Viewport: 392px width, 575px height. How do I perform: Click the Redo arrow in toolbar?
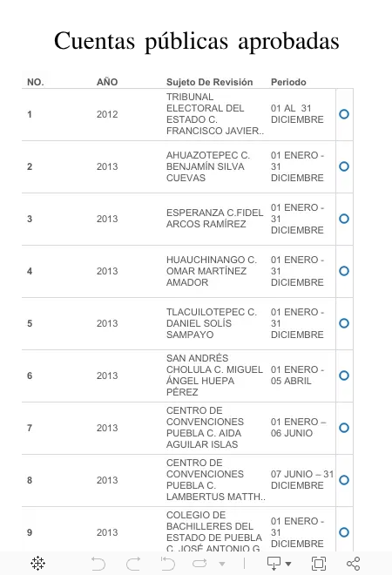click(x=133, y=564)
